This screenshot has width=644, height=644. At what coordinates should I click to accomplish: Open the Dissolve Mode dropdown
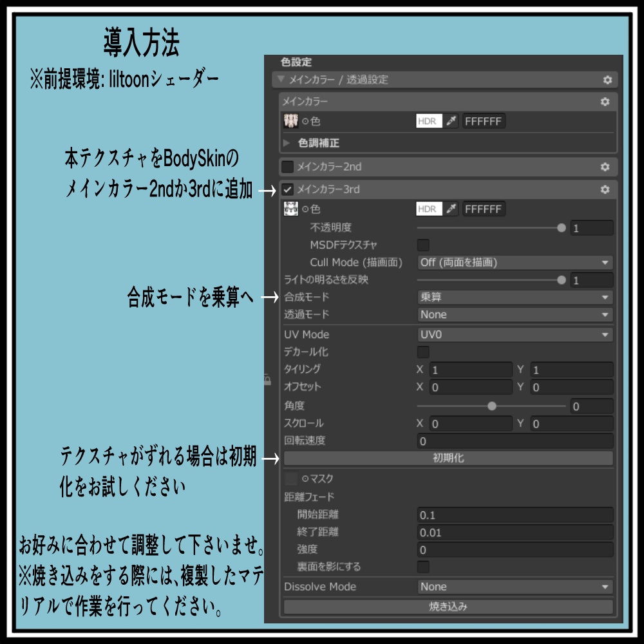coord(515,586)
